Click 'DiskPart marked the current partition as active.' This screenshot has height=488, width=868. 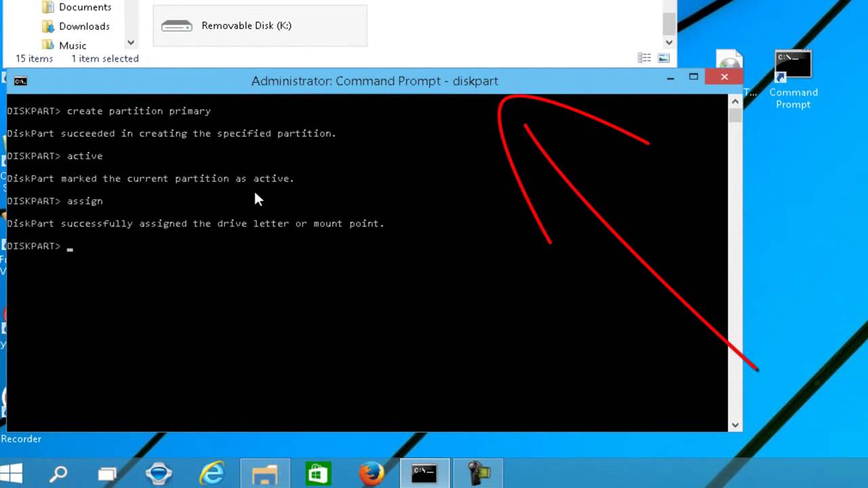click(x=151, y=178)
